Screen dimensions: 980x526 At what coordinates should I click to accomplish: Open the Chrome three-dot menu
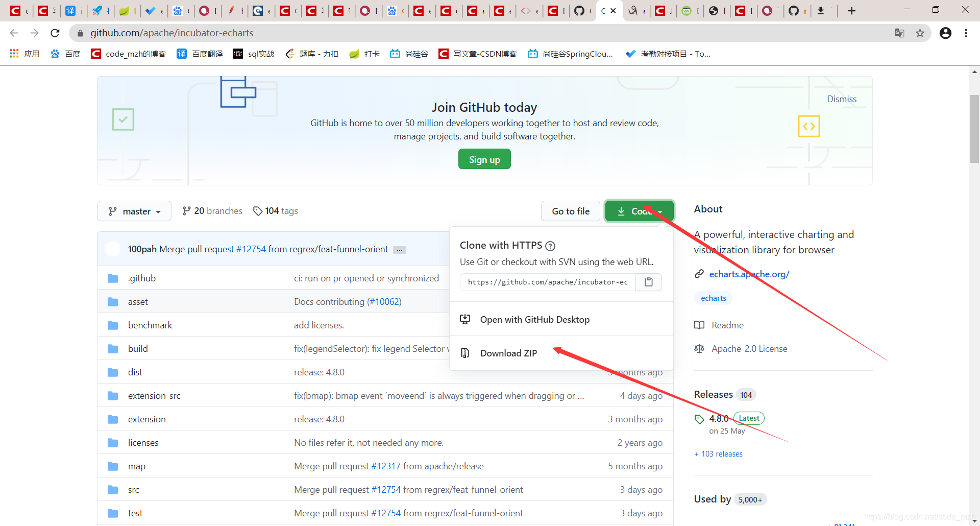966,33
